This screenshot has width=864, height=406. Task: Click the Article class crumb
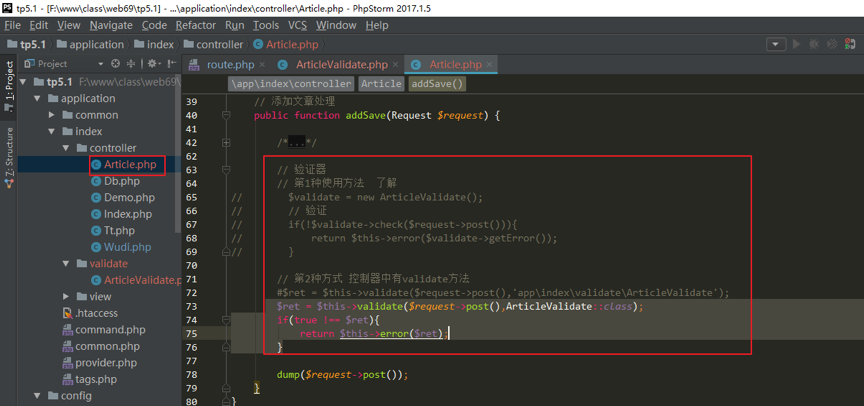tap(382, 84)
